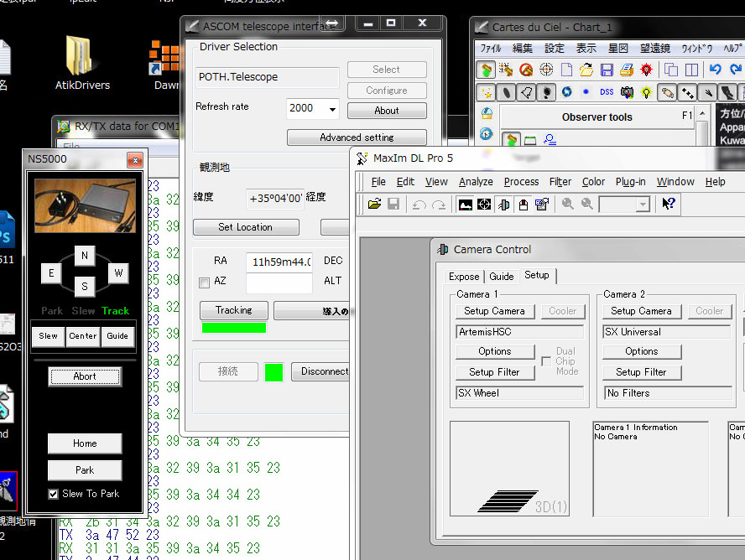Toggle yellow light bulb icon in Cartes du Ciel
Viewport: 745px width, 560px height.
(x=646, y=92)
